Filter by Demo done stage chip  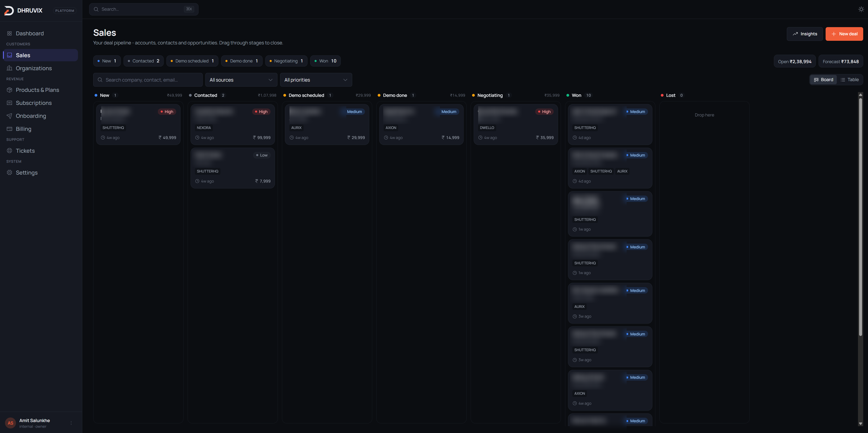coord(242,61)
